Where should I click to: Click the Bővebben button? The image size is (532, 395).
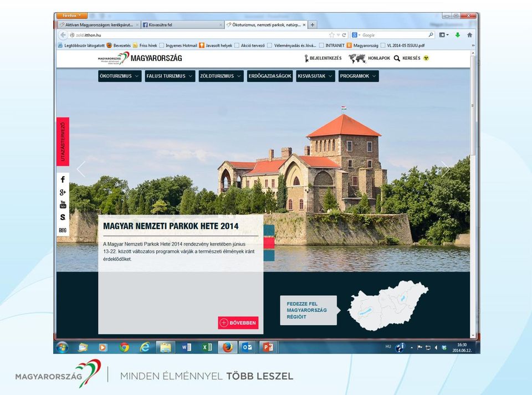coord(238,323)
